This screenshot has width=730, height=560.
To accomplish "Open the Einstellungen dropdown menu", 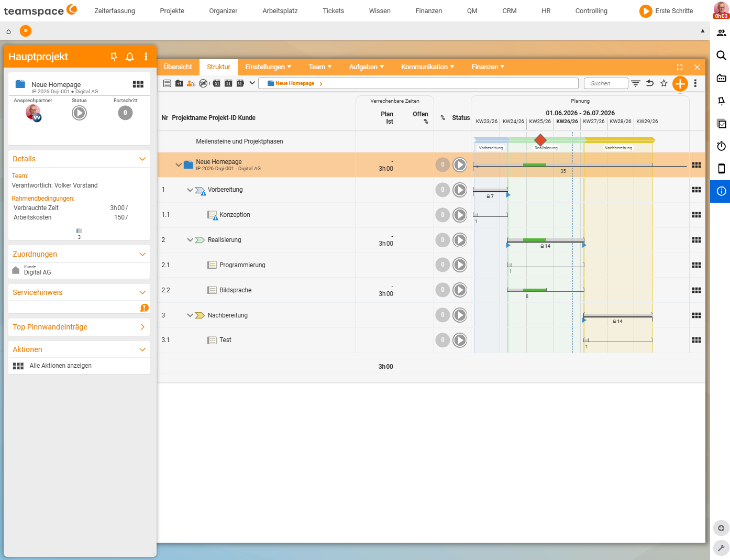I will click(268, 67).
